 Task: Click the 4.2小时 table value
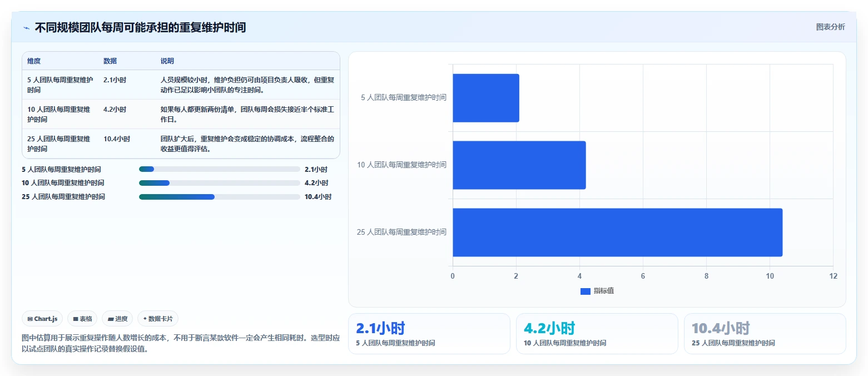click(x=115, y=109)
